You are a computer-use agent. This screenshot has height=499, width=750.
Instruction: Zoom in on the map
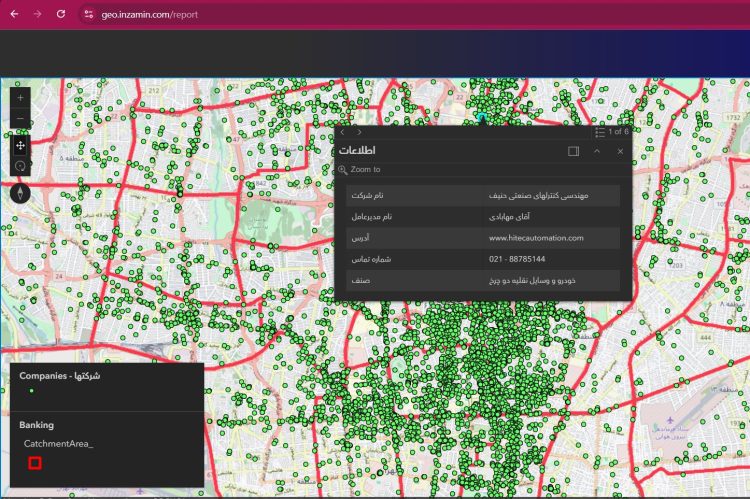tap(20, 98)
